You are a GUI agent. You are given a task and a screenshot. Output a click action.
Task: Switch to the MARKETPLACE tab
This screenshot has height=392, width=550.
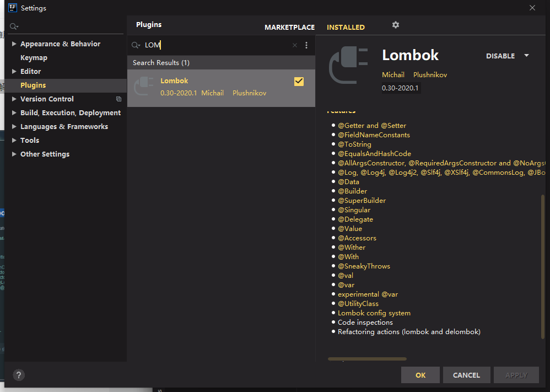(x=289, y=27)
